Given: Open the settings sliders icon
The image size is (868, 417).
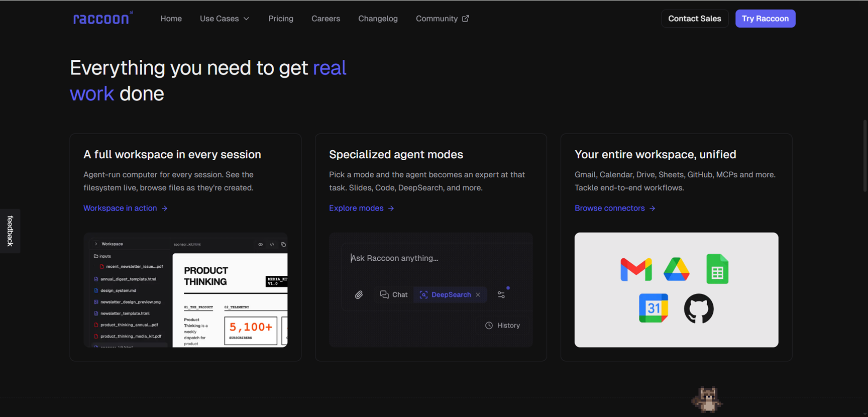Looking at the screenshot, I should (501, 295).
